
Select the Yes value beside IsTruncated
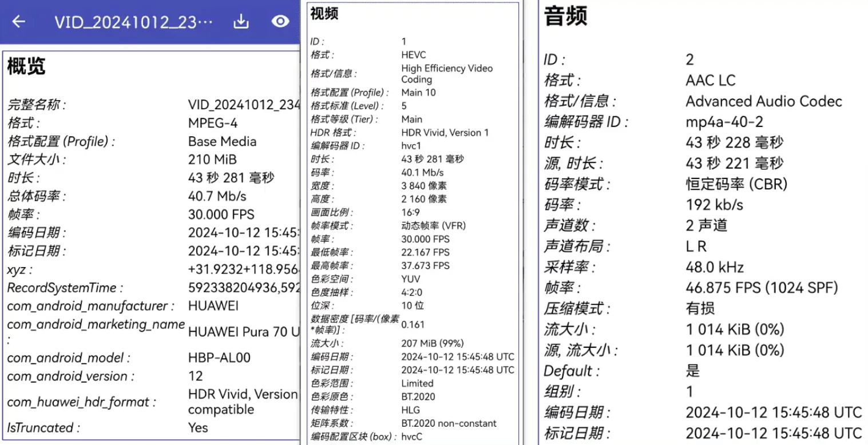coord(198,427)
